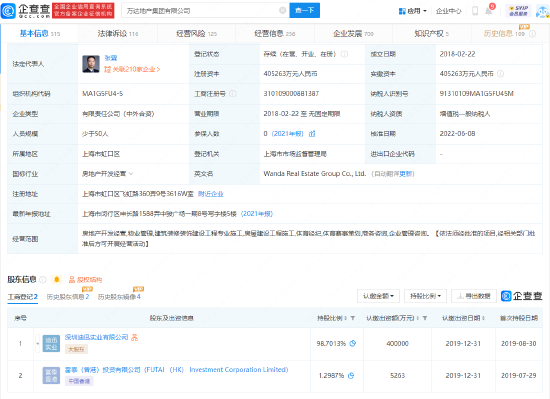
Task: Open 2021 annual report link beside latest address
Action: pos(256,214)
